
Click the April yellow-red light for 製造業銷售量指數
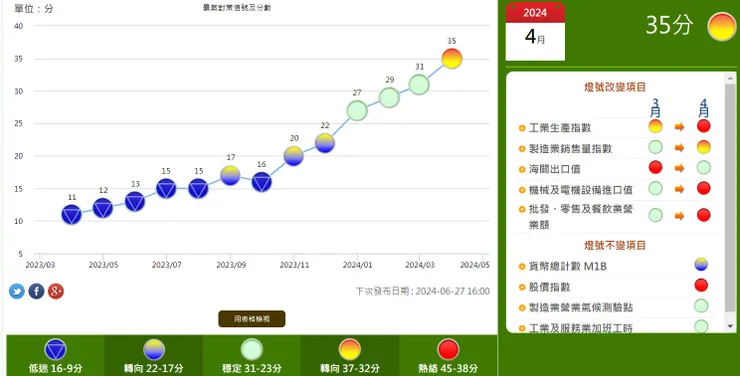pos(703,147)
